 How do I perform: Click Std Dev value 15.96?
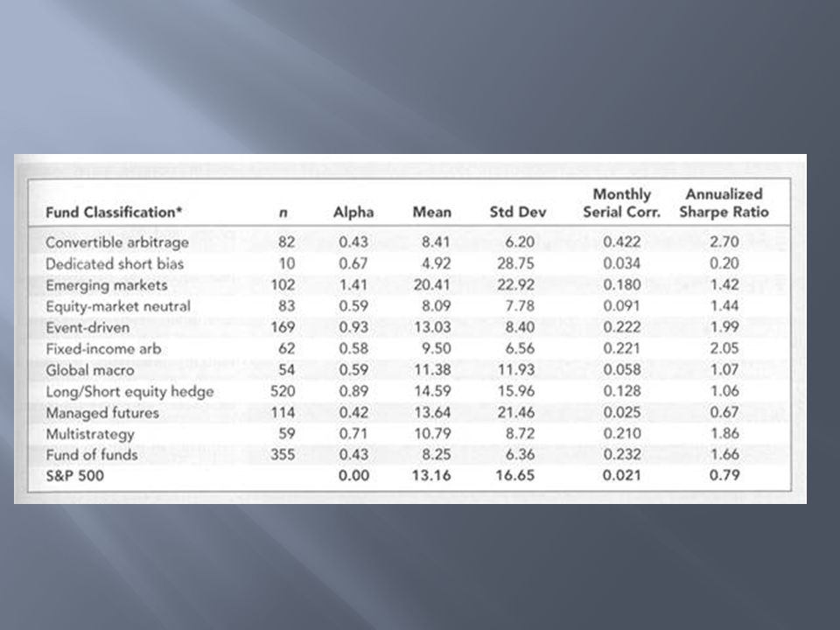tap(516, 391)
